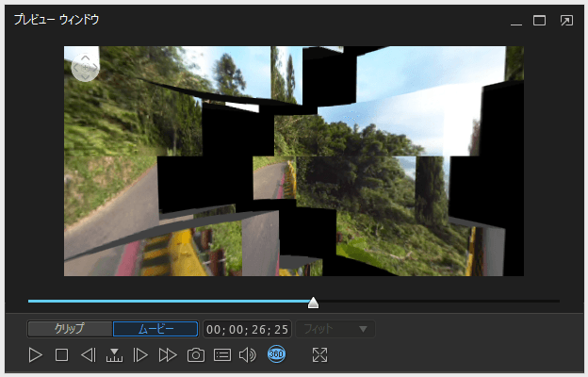Undock the preview window

point(566,20)
